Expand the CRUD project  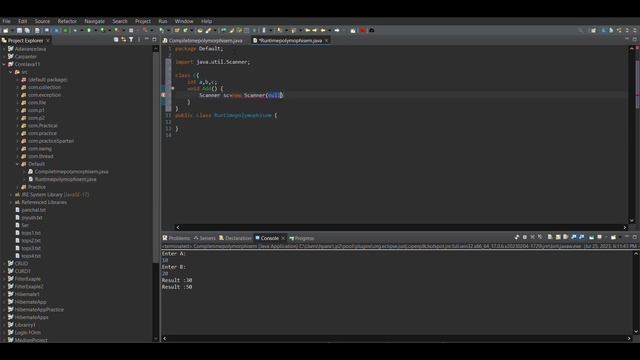[4, 264]
